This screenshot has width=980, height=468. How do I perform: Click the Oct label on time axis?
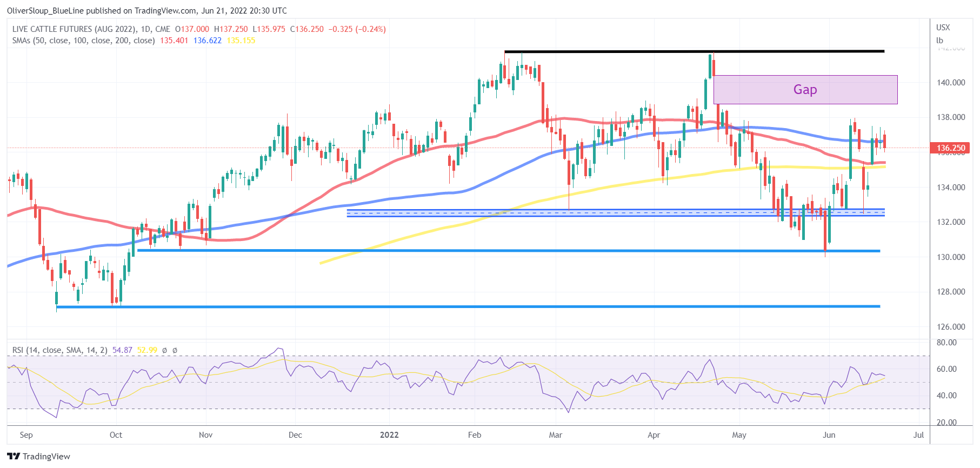click(x=116, y=435)
